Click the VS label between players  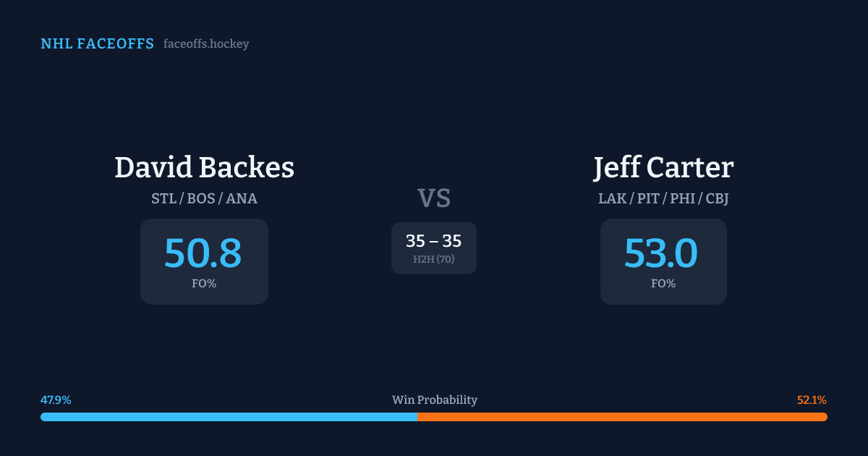pos(434,198)
